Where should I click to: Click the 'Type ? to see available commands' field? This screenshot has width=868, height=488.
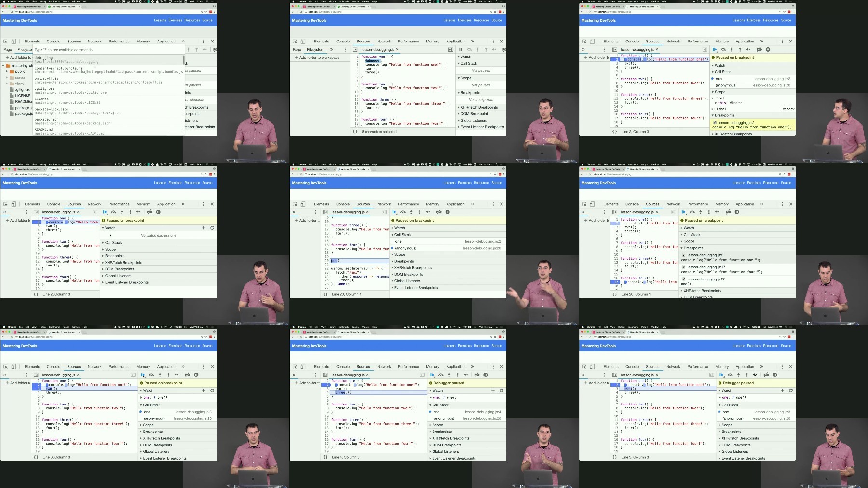click(108, 50)
